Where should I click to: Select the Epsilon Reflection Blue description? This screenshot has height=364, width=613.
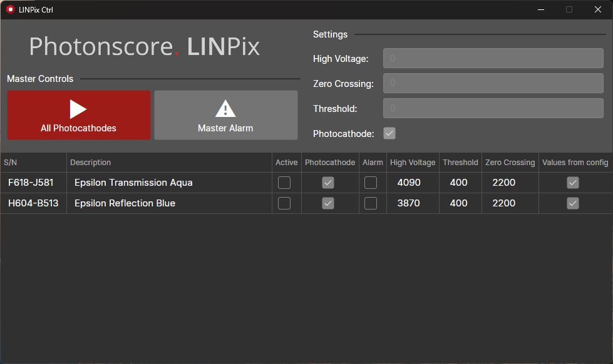(125, 203)
